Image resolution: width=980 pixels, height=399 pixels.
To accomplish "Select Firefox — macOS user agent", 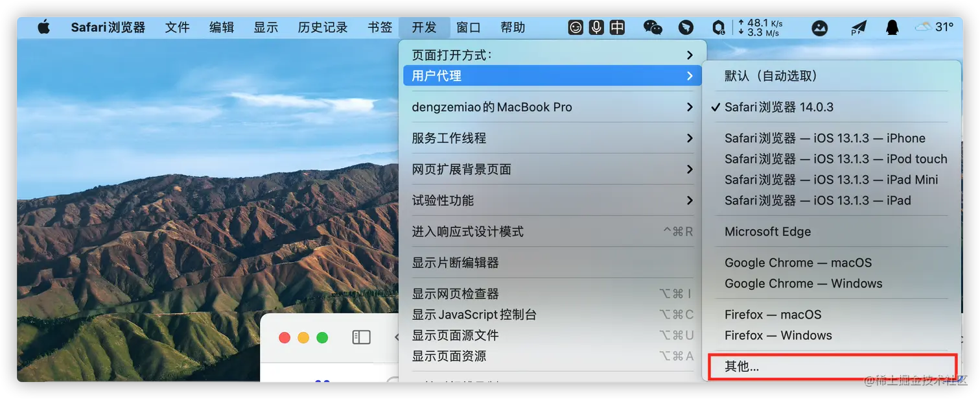I will (x=832, y=315).
